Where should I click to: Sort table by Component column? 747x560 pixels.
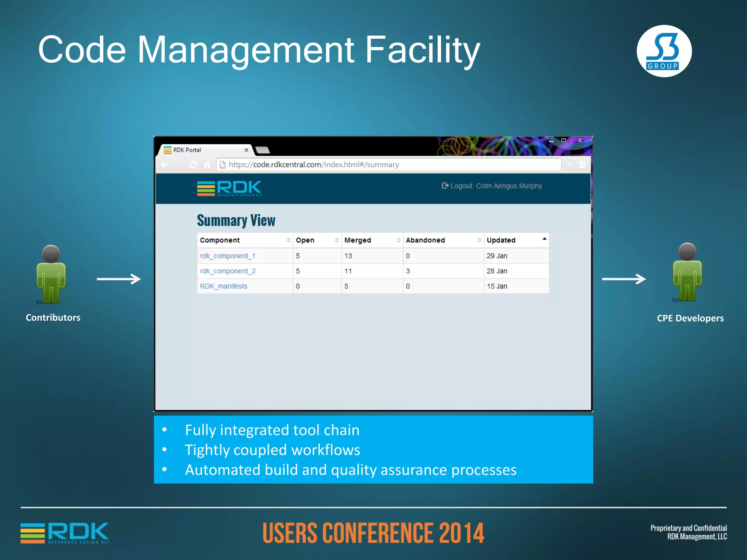point(245,240)
